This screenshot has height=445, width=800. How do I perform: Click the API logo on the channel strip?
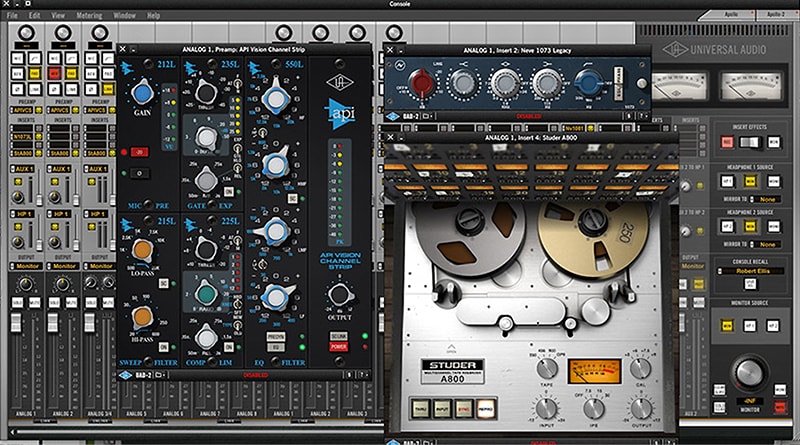coord(340,113)
